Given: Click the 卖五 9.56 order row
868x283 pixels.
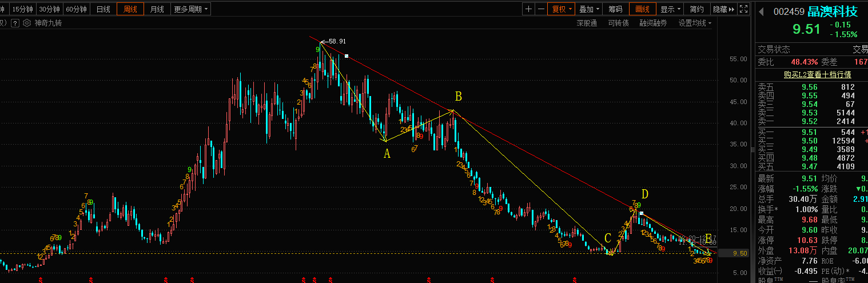Looking at the screenshot, I should [811, 87].
